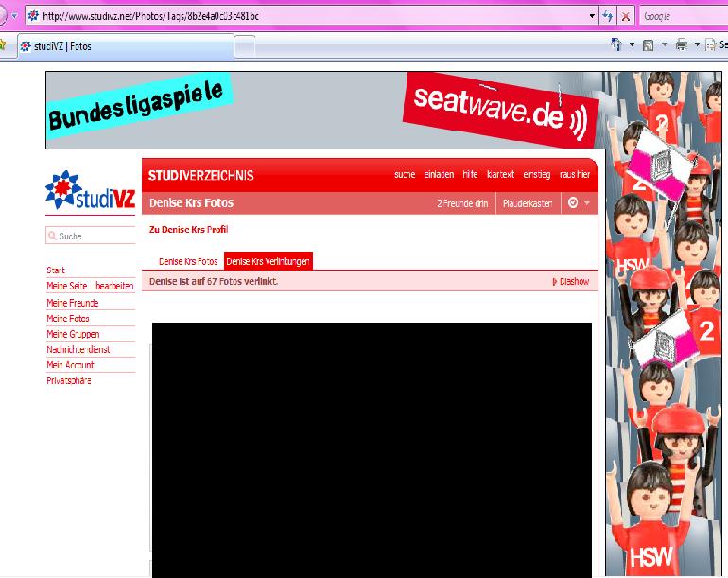This screenshot has height=578, width=728.
Task: Click the printer icon in toolbar
Action: point(681,45)
